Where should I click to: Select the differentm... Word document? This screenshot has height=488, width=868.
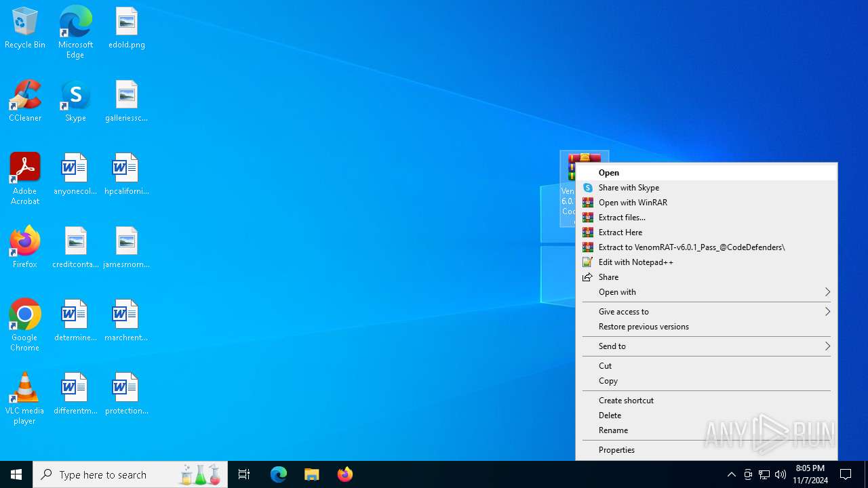[75, 394]
